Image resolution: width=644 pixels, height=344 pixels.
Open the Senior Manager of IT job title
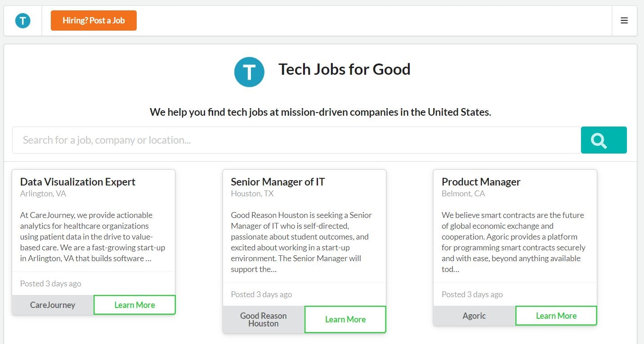(277, 182)
